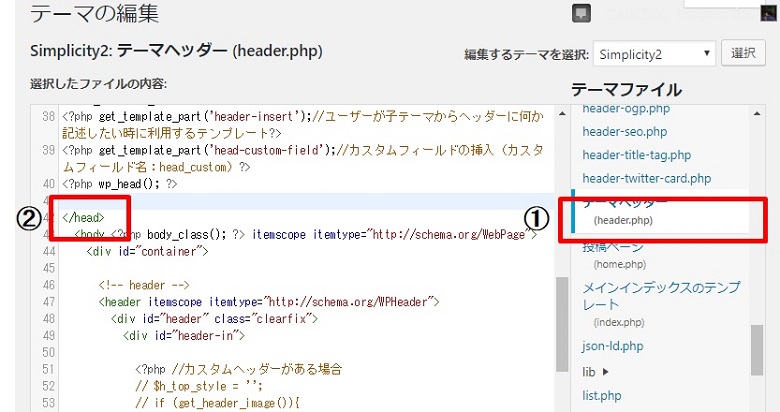Click get_template_part('head-custom-field') line 39
The width and height of the screenshot is (780, 412).
pyautogui.click(x=303, y=158)
